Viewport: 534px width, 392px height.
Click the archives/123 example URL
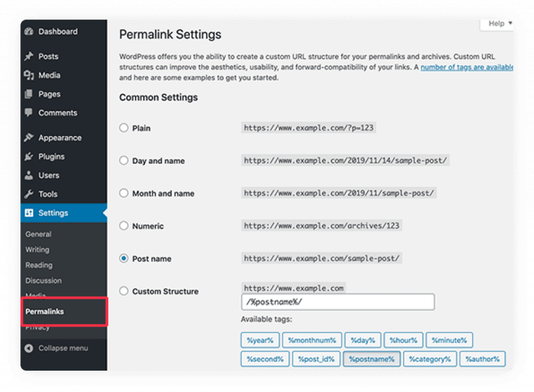point(321,226)
